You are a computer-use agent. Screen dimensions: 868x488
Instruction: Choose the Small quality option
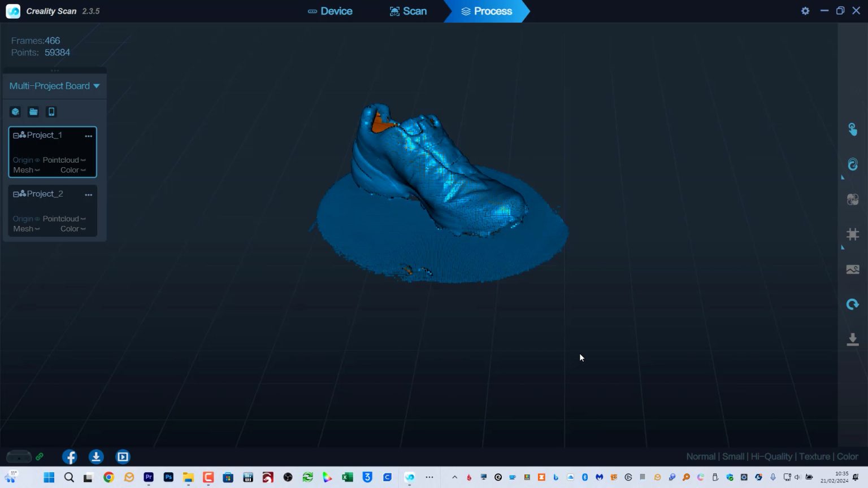click(733, 456)
